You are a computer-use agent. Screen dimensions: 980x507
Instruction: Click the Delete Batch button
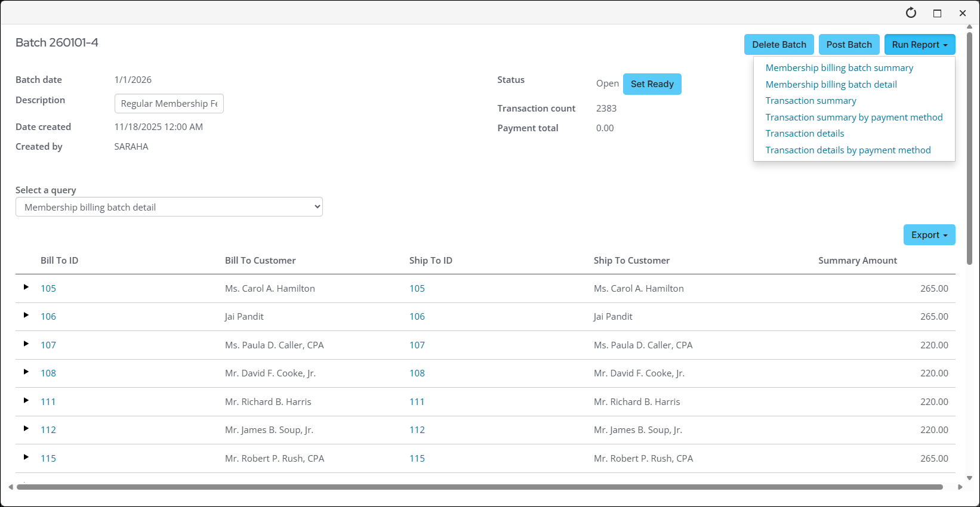(778, 45)
